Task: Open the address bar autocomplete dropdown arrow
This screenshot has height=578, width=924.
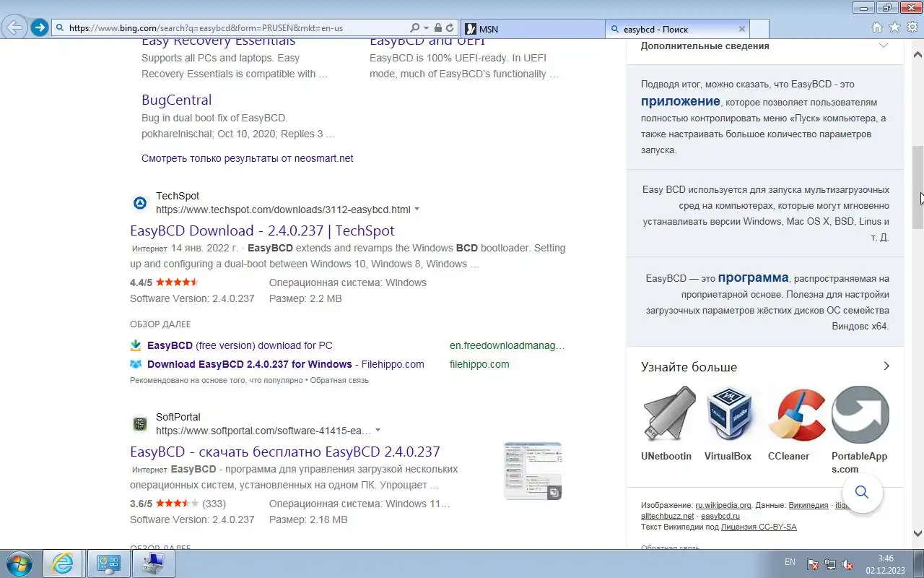Action: coord(426,28)
